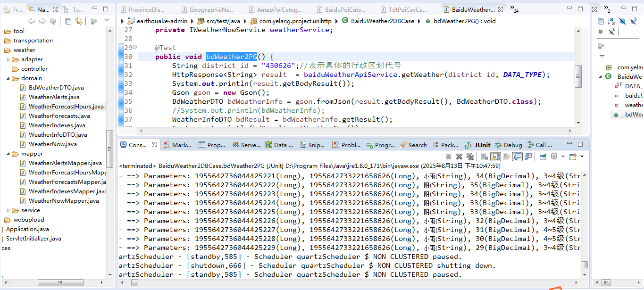Click Hide Static Members icon in Outline
Screen dimensions: 644x290
tap(634, 21)
